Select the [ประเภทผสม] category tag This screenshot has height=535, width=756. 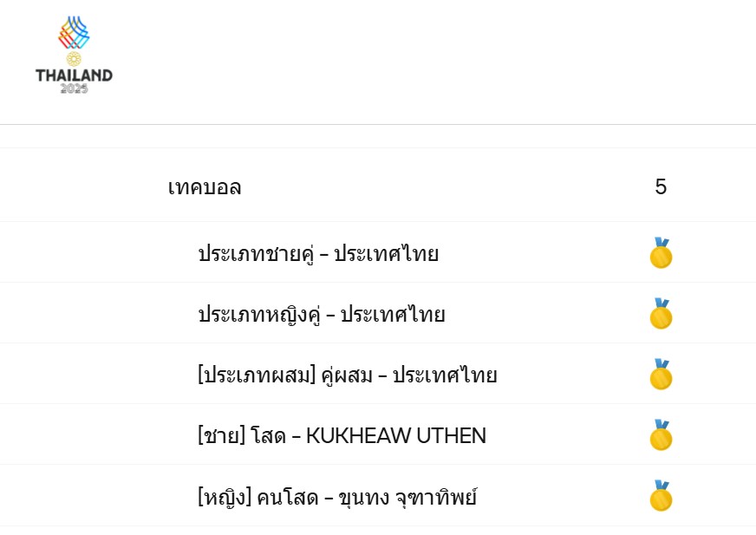257,375
